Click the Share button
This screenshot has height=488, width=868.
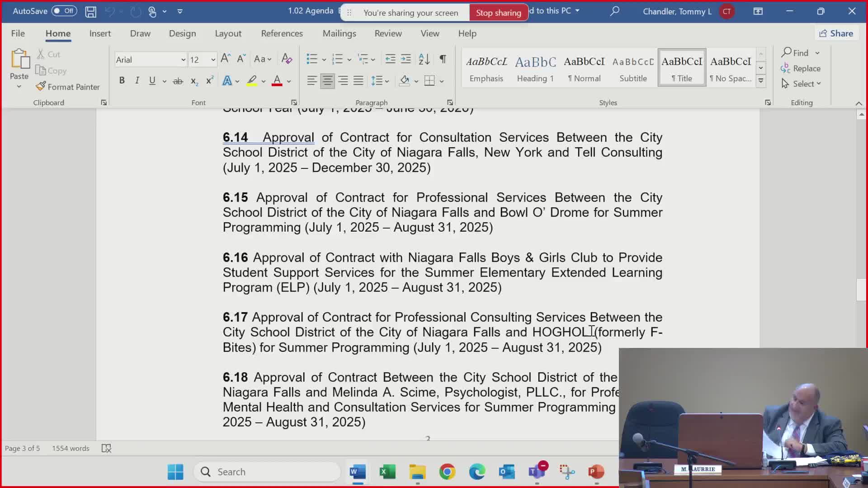836,33
